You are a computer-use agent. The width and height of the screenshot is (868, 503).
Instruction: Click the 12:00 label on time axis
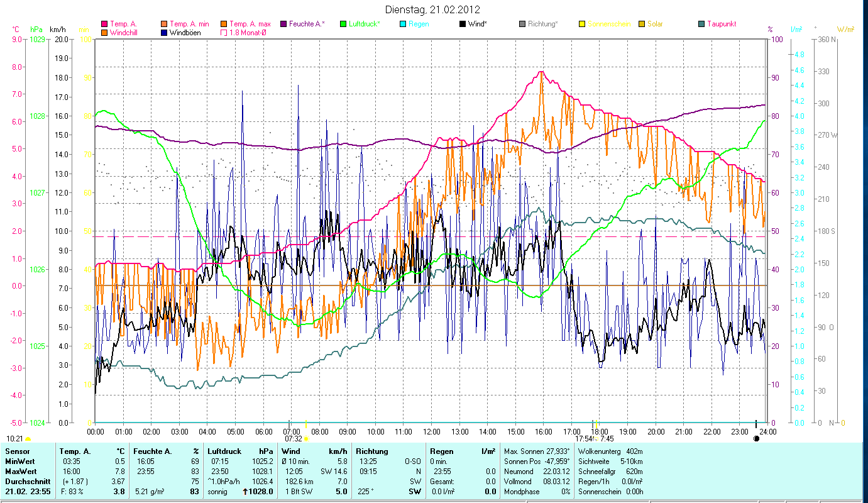pos(431,432)
